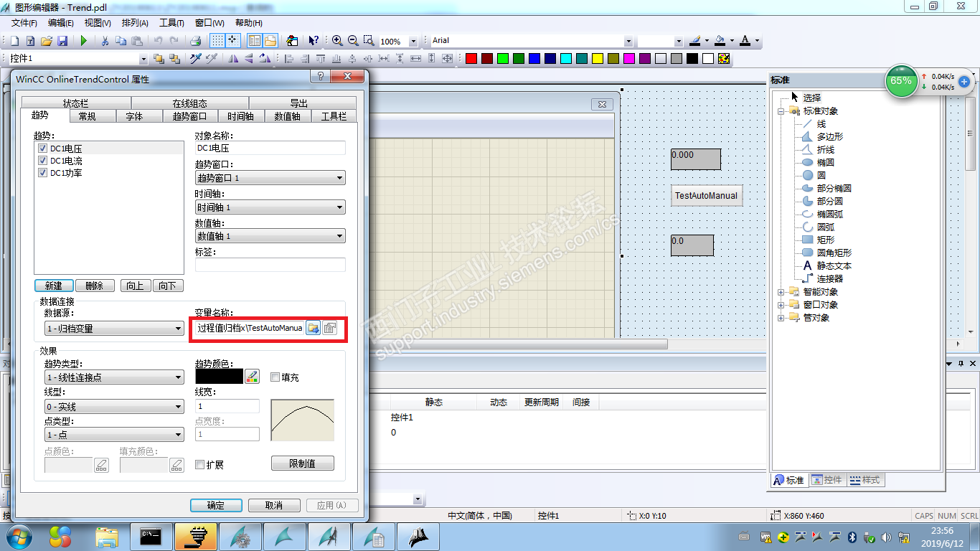
Task: Open the 数值轴 dropdown
Action: point(270,236)
